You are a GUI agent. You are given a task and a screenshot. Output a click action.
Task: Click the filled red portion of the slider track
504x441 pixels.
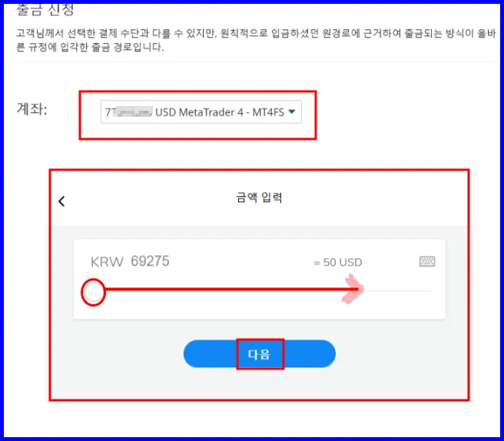[231, 290]
